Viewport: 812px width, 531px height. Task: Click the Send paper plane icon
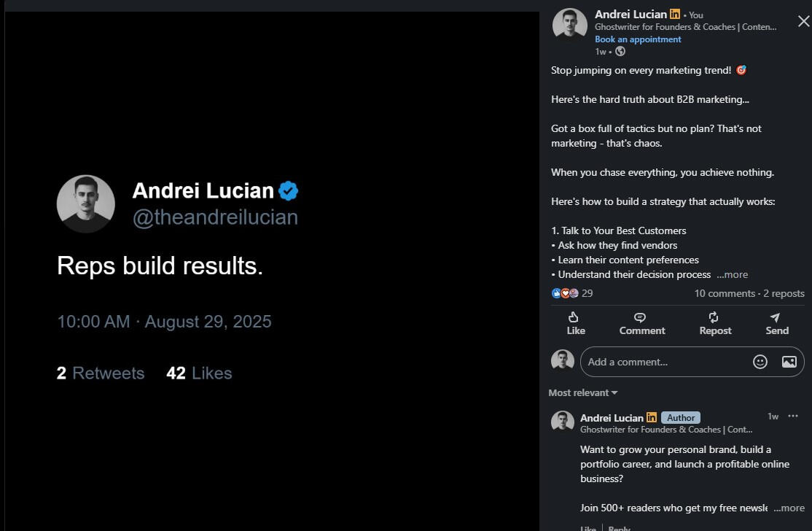click(775, 317)
